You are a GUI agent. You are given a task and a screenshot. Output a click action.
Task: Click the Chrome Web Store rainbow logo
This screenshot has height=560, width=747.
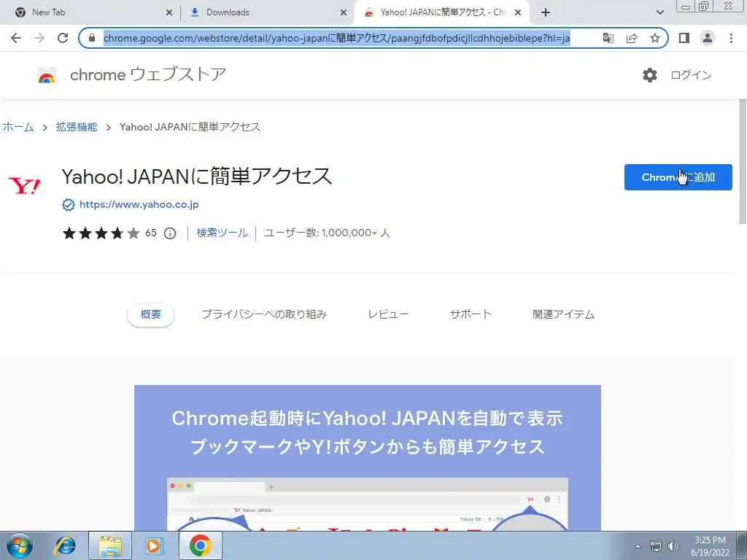47,75
